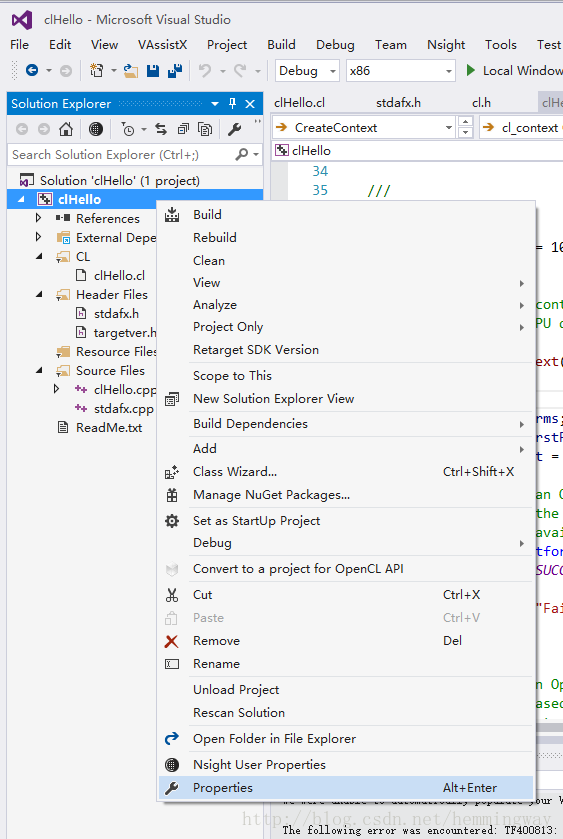Select stdafx.h in Solution Explorer
The height and width of the screenshot is (839, 563).
(x=116, y=314)
